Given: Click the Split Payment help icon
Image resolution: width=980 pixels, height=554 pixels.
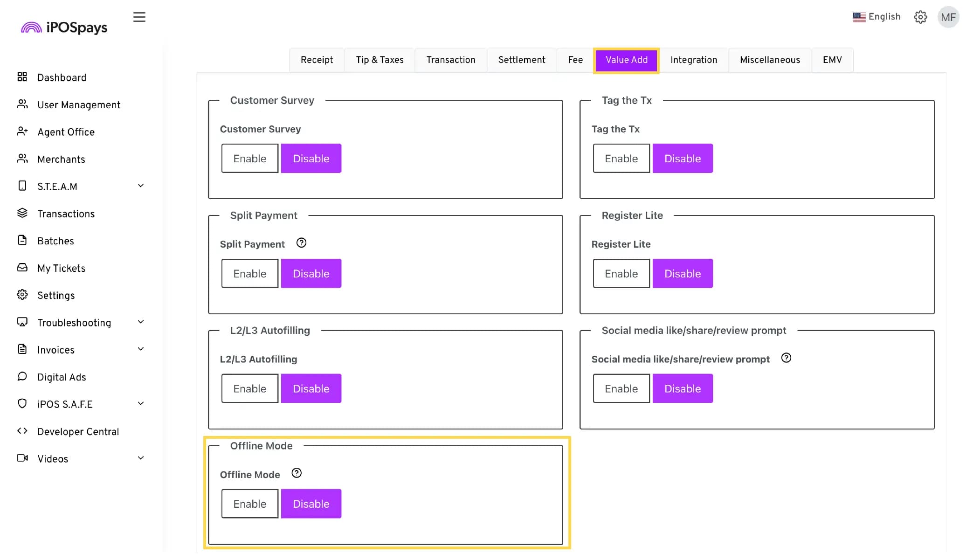Looking at the screenshot, I should [301, 243].
